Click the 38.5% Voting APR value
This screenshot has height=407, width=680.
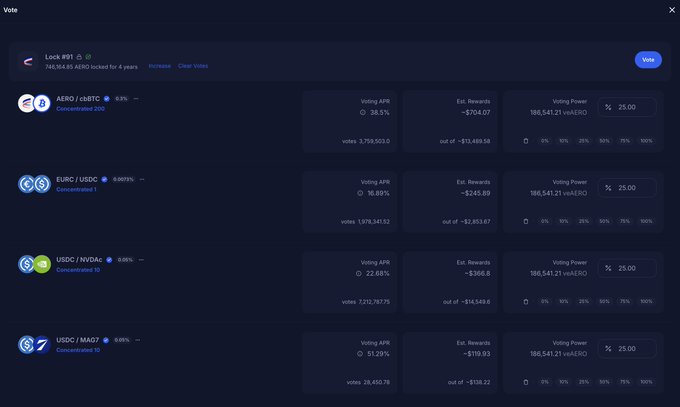380,112
